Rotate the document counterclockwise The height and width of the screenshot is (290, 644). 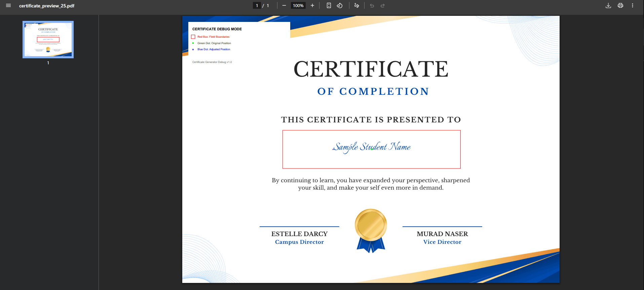click(x=340, y=5)
